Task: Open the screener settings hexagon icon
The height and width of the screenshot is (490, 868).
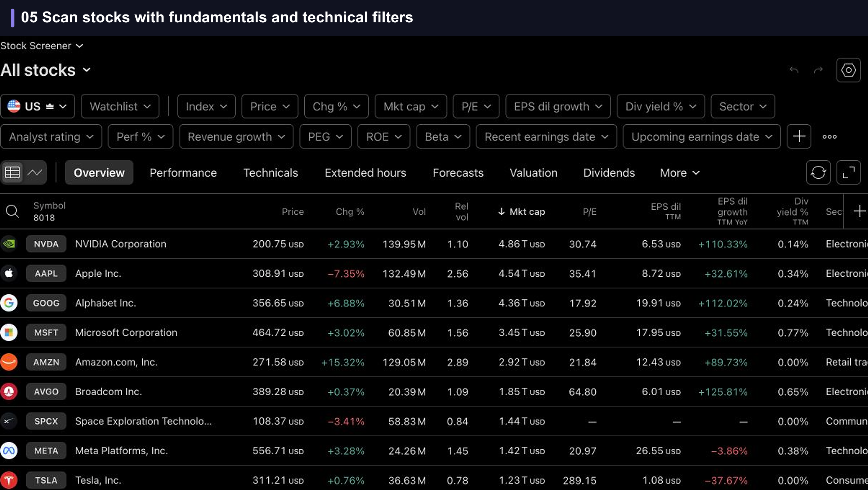Action: 848,70
